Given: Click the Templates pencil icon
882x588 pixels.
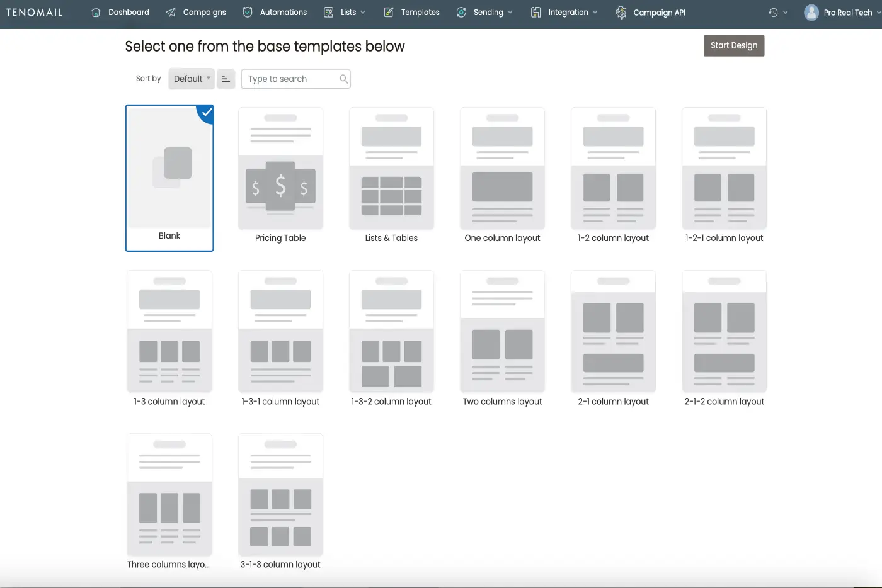Looking at the screenshot, I should (x=389, y=13).
